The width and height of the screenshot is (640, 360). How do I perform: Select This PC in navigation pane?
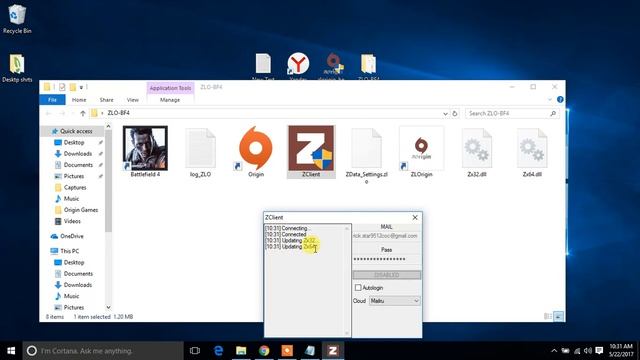point(69,251)
